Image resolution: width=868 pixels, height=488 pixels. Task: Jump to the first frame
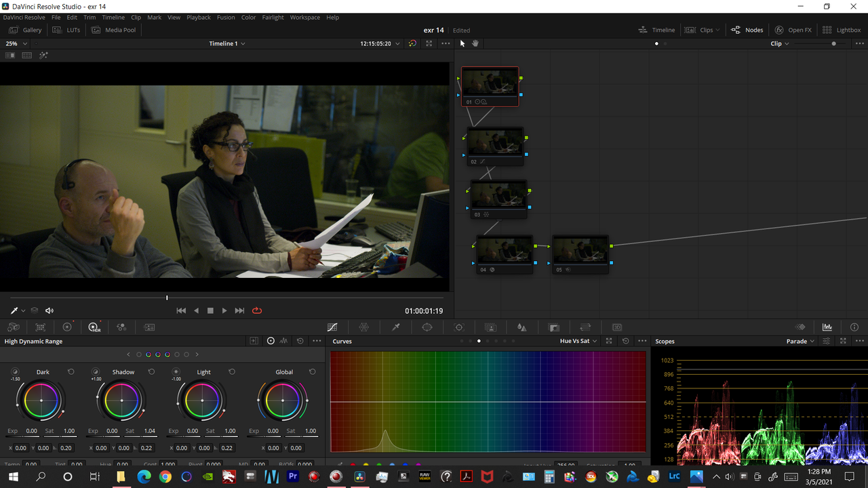tap(181, 310)
